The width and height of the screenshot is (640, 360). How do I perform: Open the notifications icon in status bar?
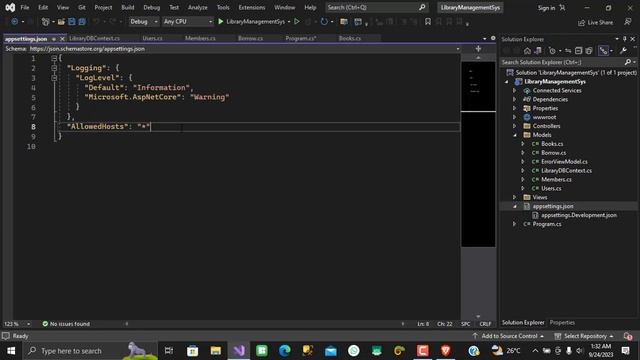pyautogui.click(x=628, y=336)
